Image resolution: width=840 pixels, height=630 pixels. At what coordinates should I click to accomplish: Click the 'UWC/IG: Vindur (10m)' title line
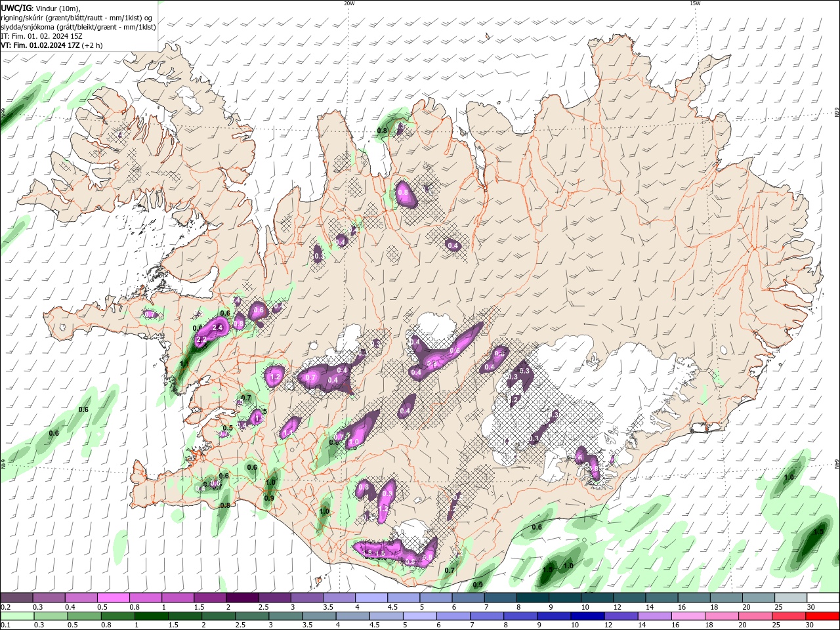[41, 8]
